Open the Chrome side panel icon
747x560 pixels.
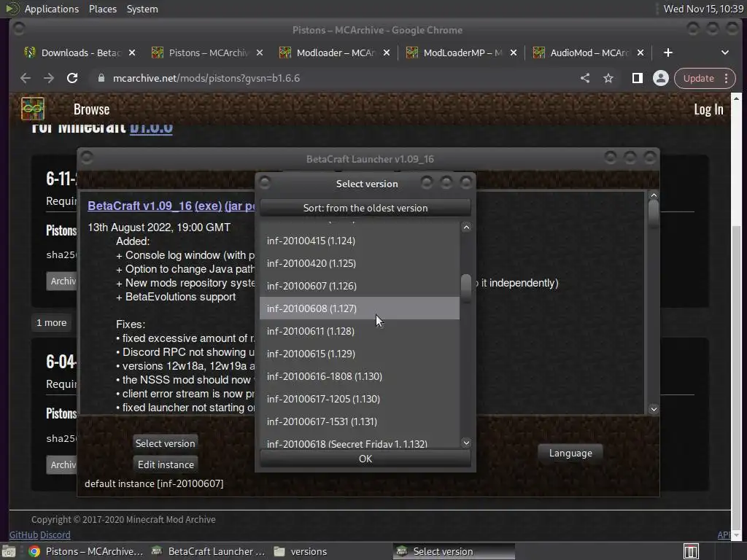point(637,78)
